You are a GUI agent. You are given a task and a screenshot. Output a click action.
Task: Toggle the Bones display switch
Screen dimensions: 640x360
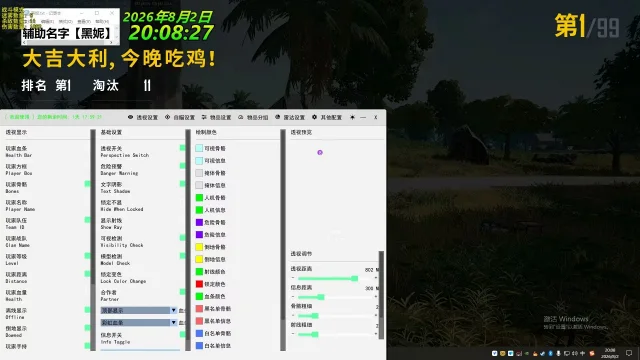tap(87, 184)
